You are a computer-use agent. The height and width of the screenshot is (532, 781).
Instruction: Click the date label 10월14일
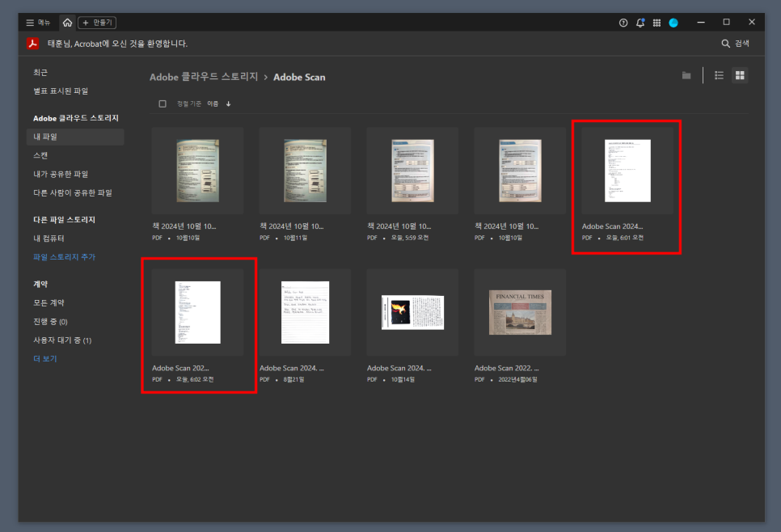[403, 379]
